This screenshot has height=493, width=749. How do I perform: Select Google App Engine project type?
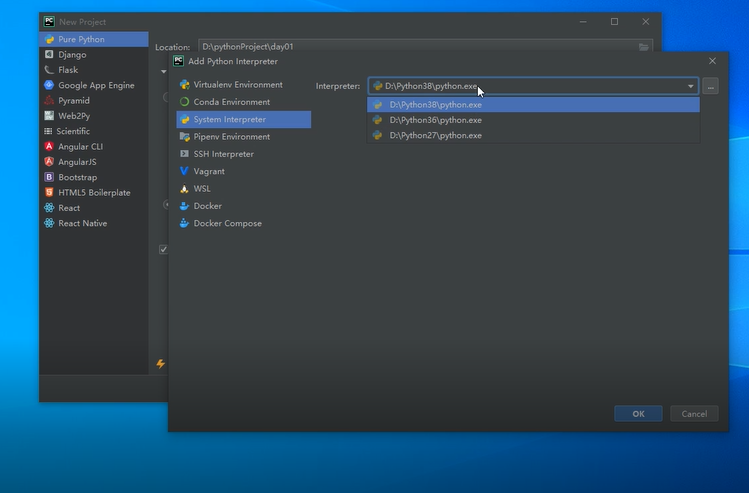tap(94, 85)
